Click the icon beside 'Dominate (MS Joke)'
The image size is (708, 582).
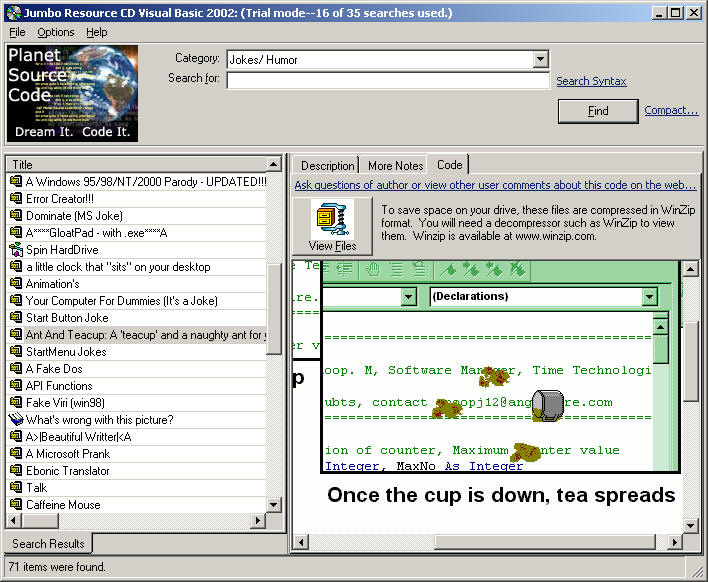point(16,215)
